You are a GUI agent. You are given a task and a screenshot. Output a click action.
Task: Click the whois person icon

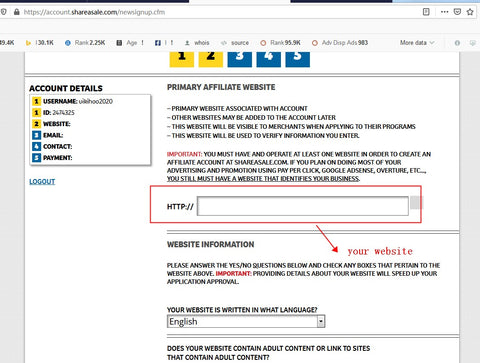pyautogui.click(x=187, y=43)
